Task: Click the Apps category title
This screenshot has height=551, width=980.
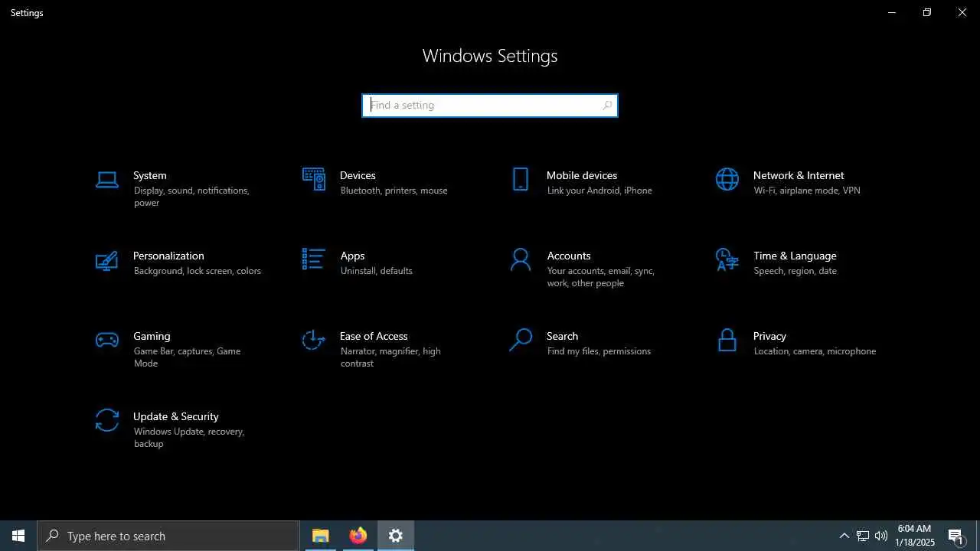Action: coord(352,256)
